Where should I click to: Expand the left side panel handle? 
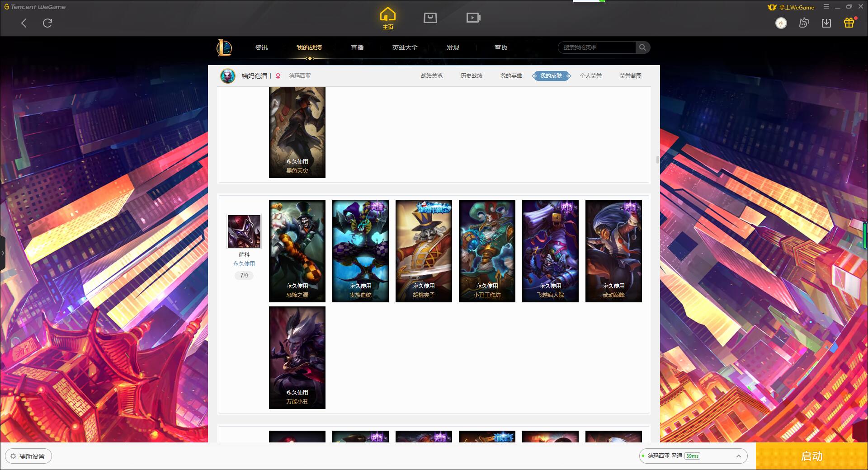(x=2, y=253)
